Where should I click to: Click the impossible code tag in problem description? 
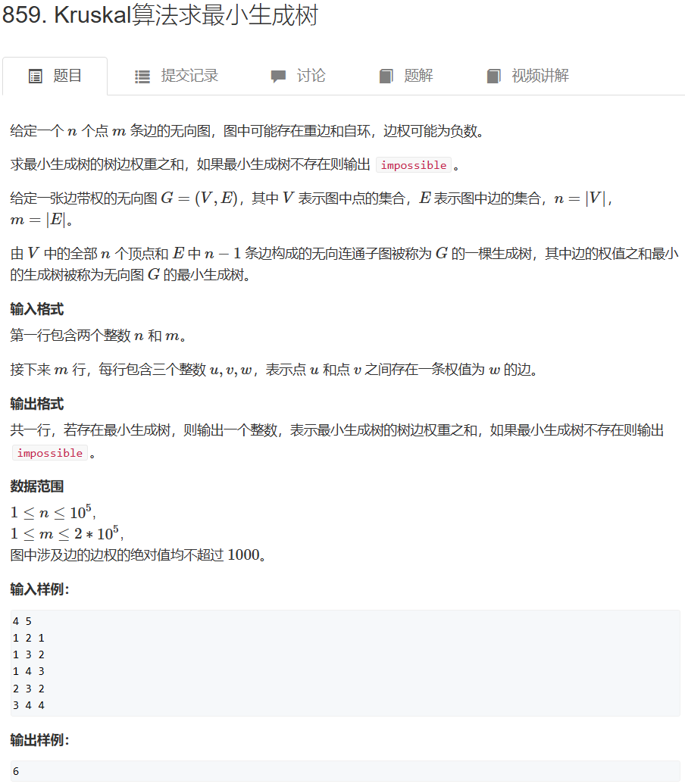pos(414,165)
